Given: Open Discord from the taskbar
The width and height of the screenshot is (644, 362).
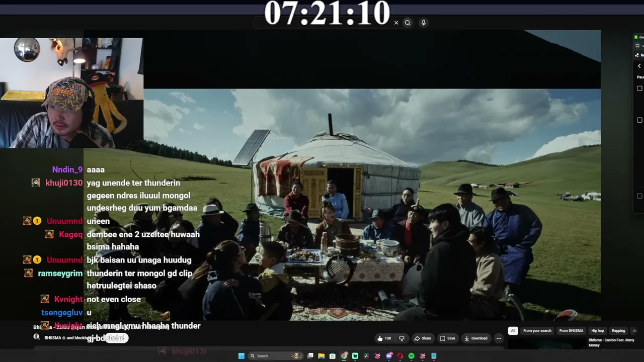Looking at the screenshot, I should [x=389, y=356].
